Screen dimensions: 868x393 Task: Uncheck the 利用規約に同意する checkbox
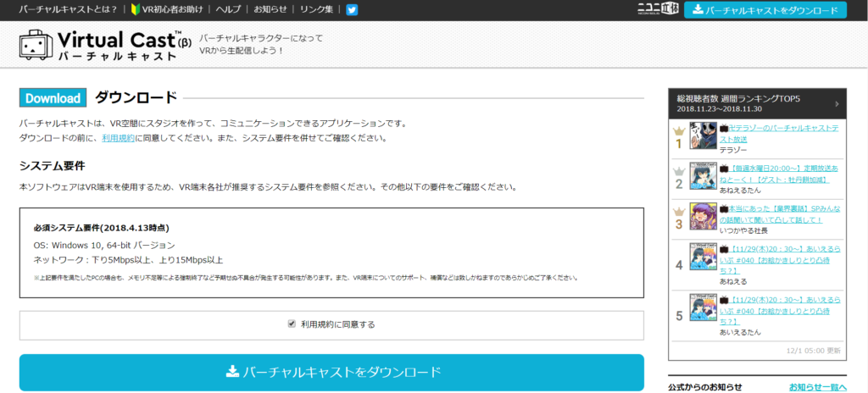click(292, 324)
